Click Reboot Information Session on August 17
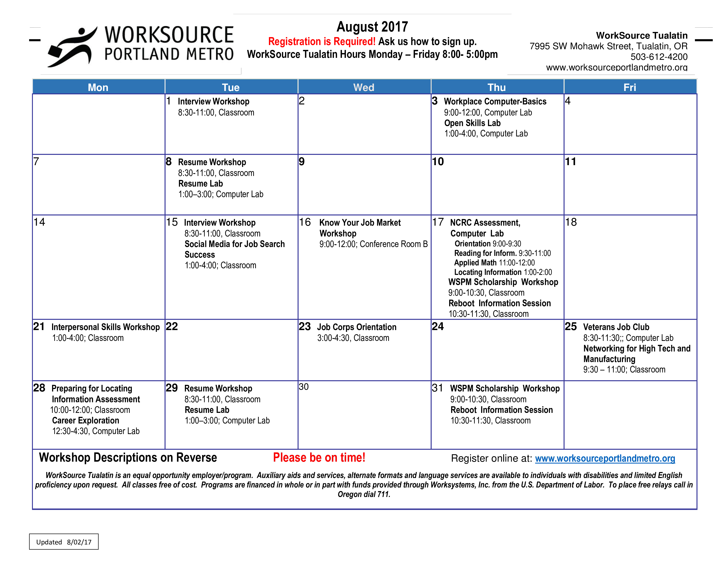Screen dimensions: 728x563 (x=499, y=303)
